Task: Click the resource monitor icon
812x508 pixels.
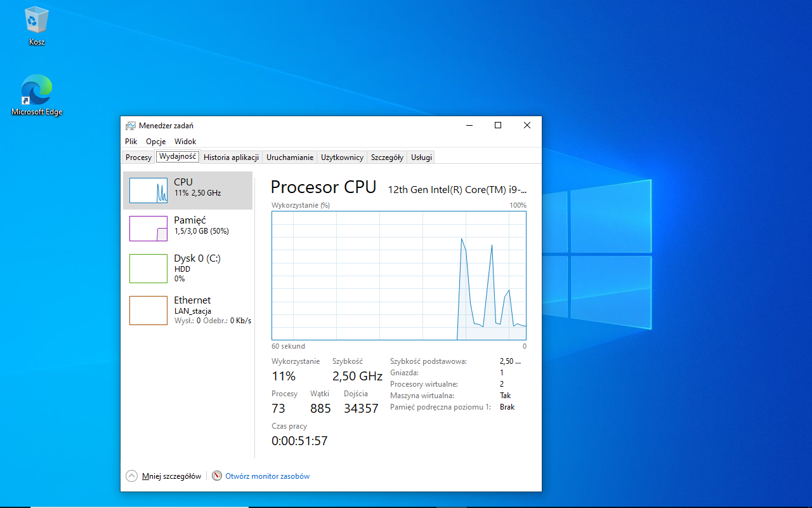Action: 217,476
